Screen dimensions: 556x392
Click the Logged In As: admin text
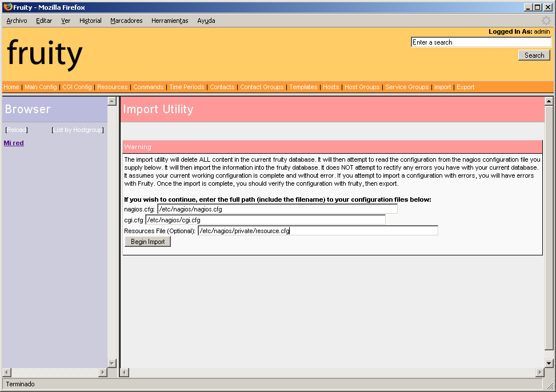pyautogui.click(x=519, y=31)
